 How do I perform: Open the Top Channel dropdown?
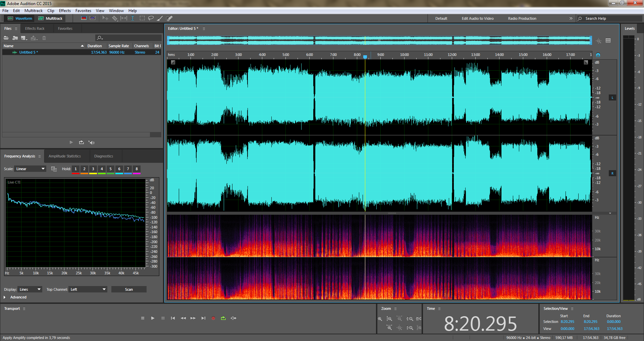click(x=88, y=289)
